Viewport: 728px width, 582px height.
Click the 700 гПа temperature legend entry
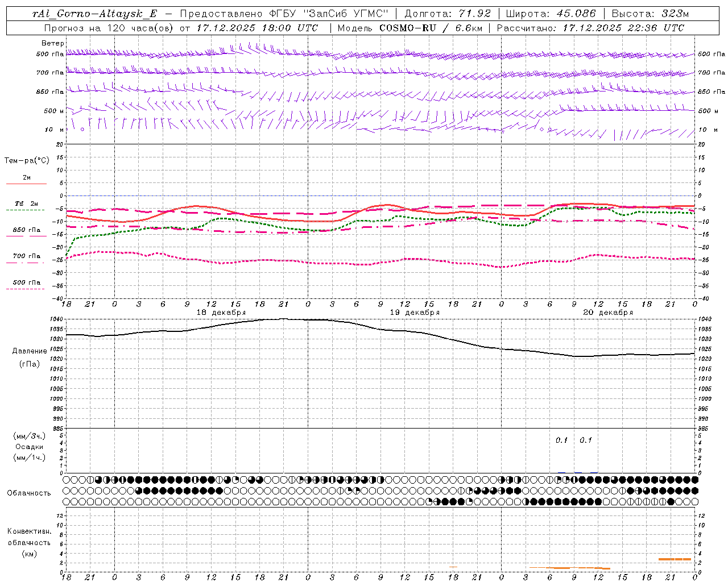[x=27, y=256]
